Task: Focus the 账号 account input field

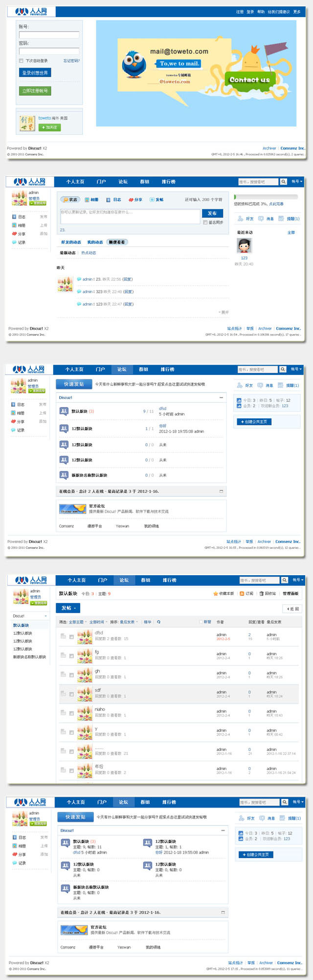Action: 49,35
